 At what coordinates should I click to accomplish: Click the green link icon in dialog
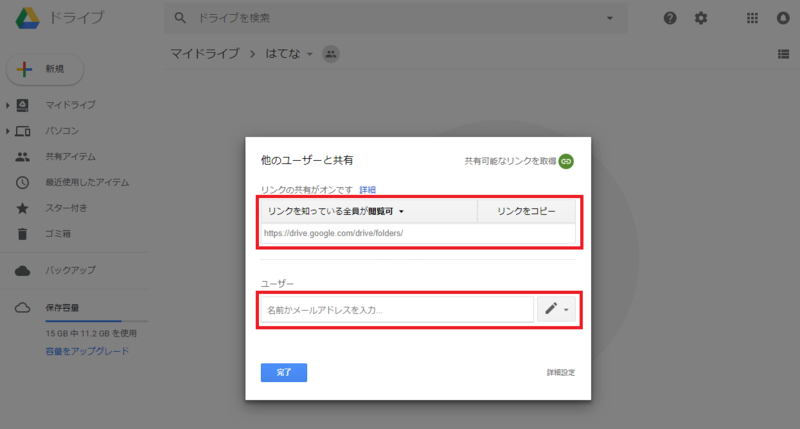[566, 161]
